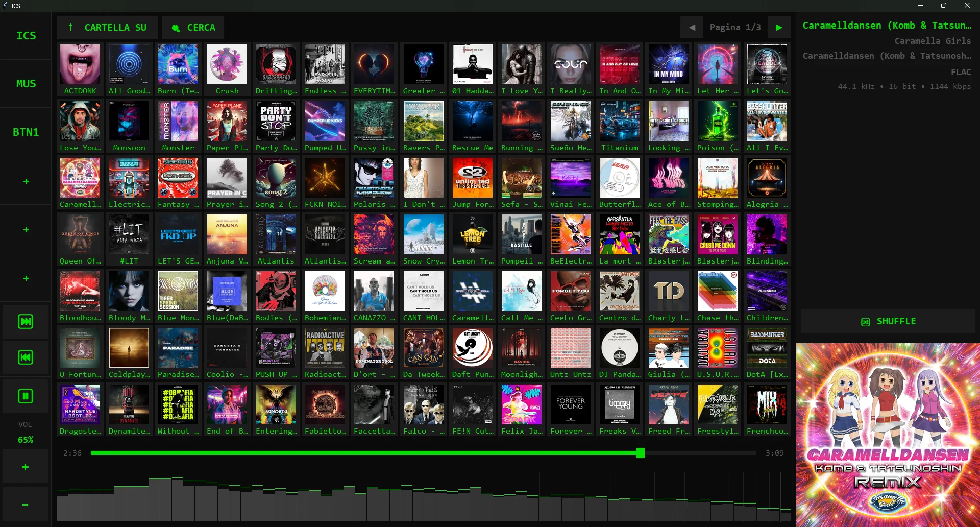Image resolution: width=980 pixels, height=527 pixels.
Task: Play the Polaris tile
Action: point(374,183)
